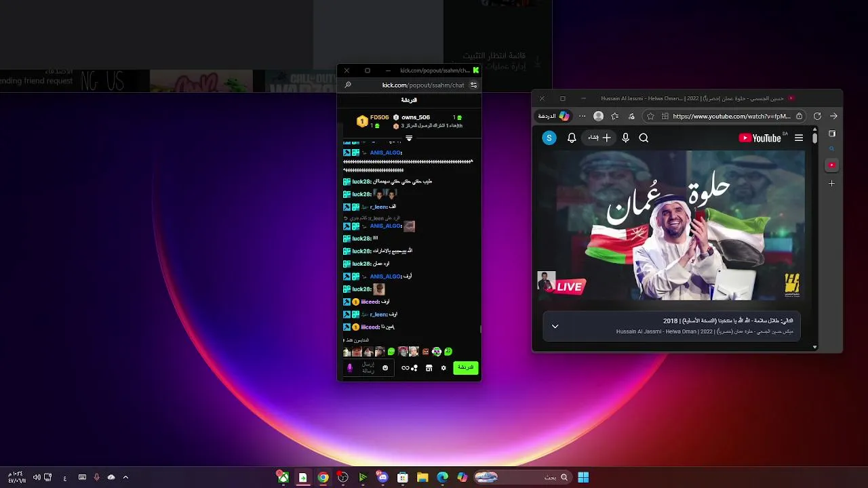Click the green send chat button

coord(465,367)
